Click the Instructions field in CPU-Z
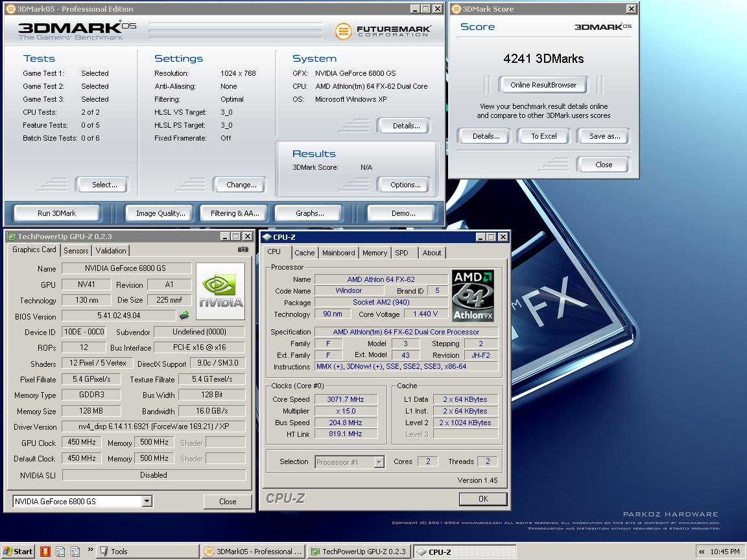The image size is (747, 560). point(407,366)
